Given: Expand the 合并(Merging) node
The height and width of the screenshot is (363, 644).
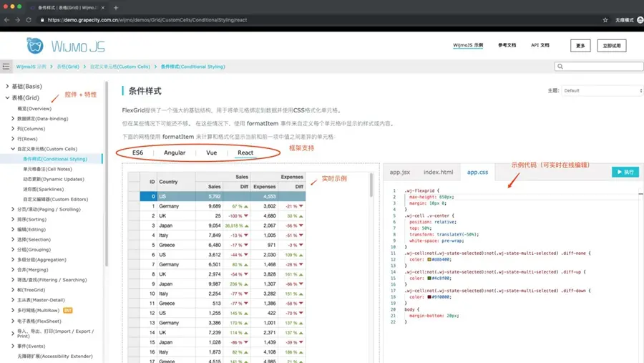Looking at the screenshot, I should point(13,270).
